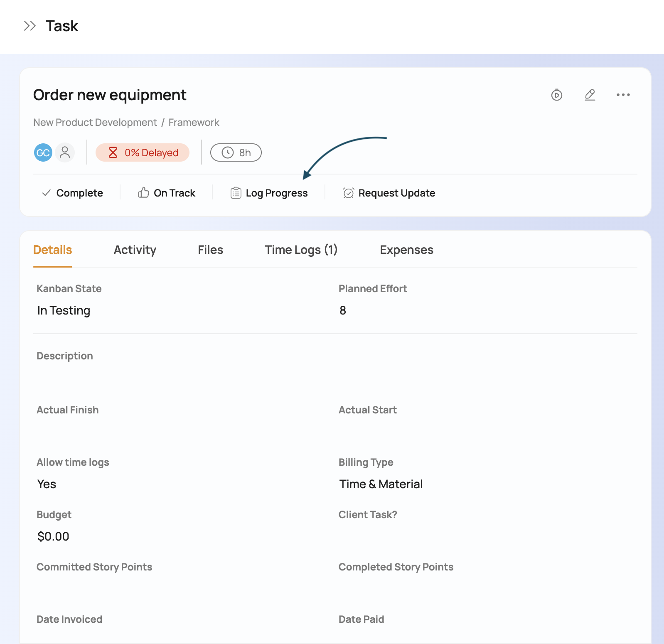This screenshot has width=664, height=644.
Task: Switch to the Activity tab
Action: coord(135,250)
